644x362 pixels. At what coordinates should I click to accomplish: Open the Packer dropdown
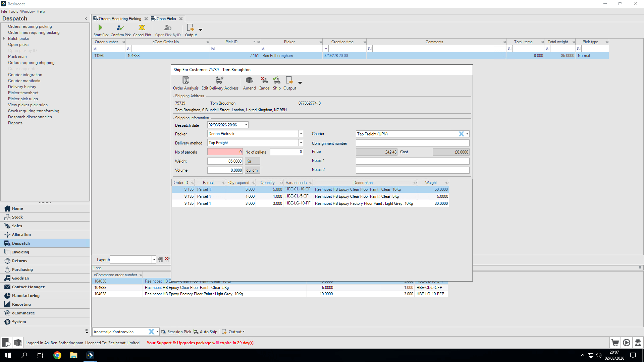301,134
